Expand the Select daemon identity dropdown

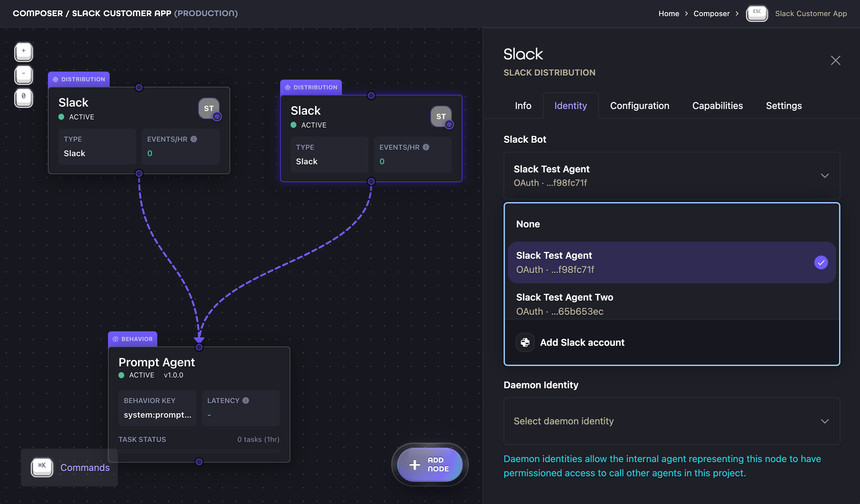(x=672, y=421)
